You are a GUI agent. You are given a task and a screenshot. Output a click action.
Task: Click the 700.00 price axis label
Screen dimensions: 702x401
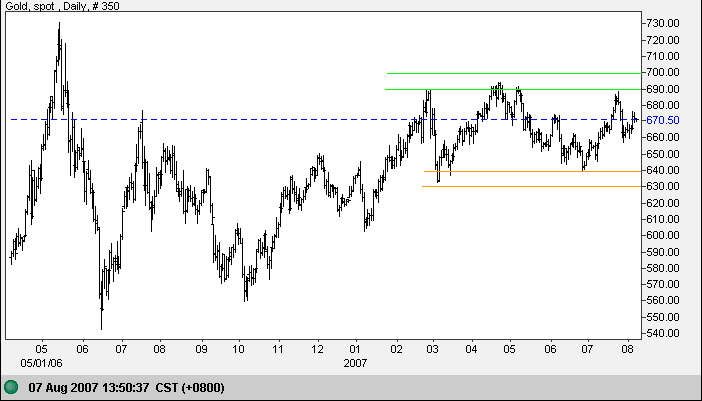click(663, 72)
